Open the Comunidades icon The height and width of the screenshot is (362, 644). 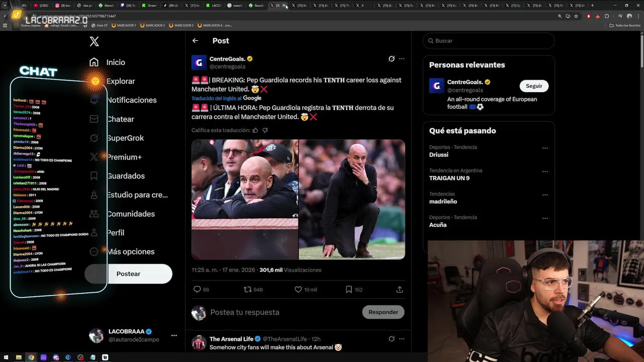(x=94, y=214)
